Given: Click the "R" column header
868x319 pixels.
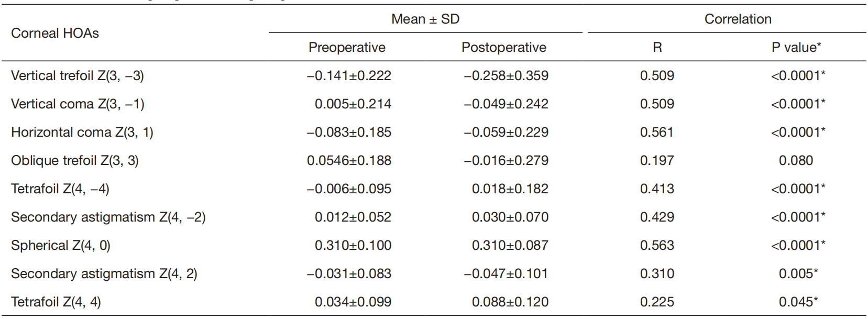Looking at the screenshot, I should coord(657,48).
